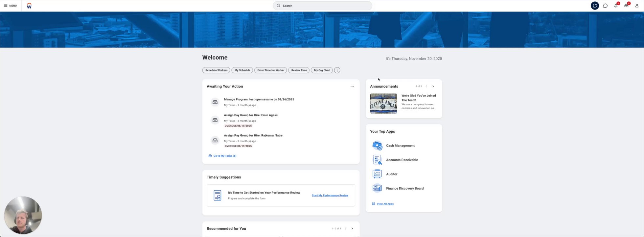Open the profile avatar menu
Screen dimensions: 644x237
point(637,6)
